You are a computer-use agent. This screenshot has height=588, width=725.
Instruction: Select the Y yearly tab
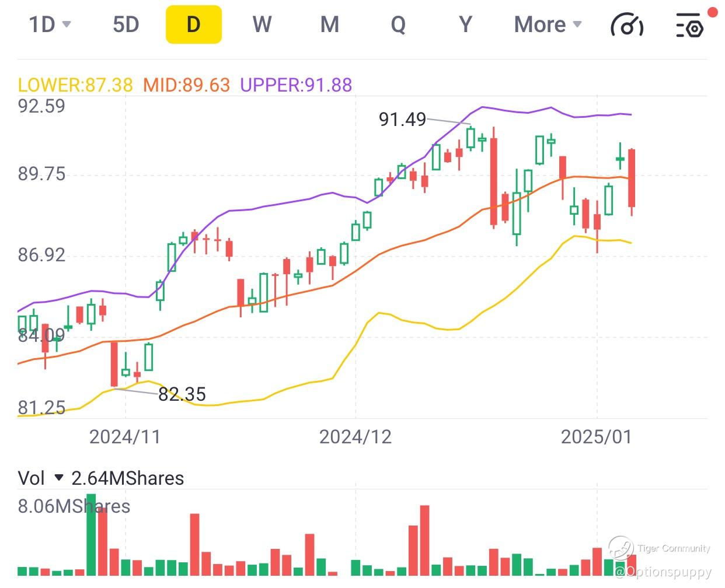pyautogui.click(x=465, y=24)
